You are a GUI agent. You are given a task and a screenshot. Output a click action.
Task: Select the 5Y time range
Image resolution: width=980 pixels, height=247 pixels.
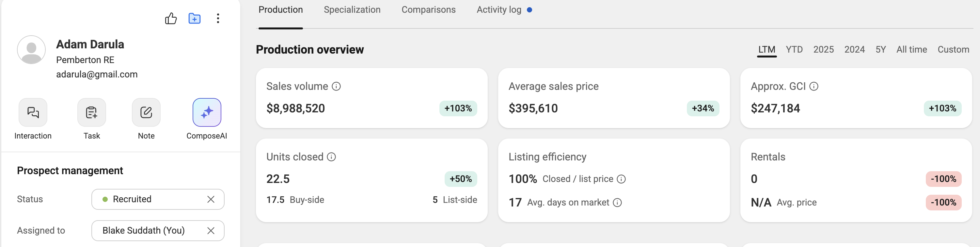pyautogui.click(x=881, y=49)
